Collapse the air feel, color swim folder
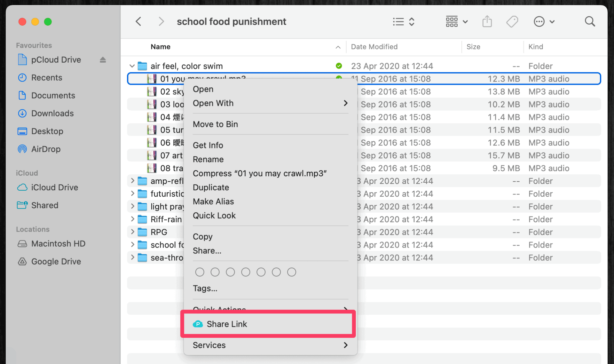 [x=132, y=66]
